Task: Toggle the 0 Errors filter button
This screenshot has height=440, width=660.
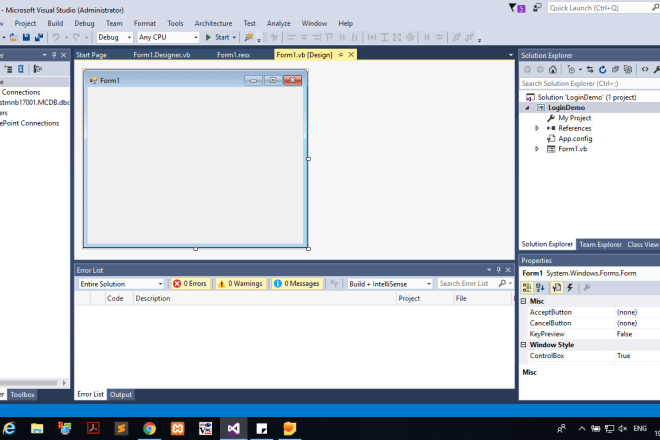Action: tap(190, 284)
